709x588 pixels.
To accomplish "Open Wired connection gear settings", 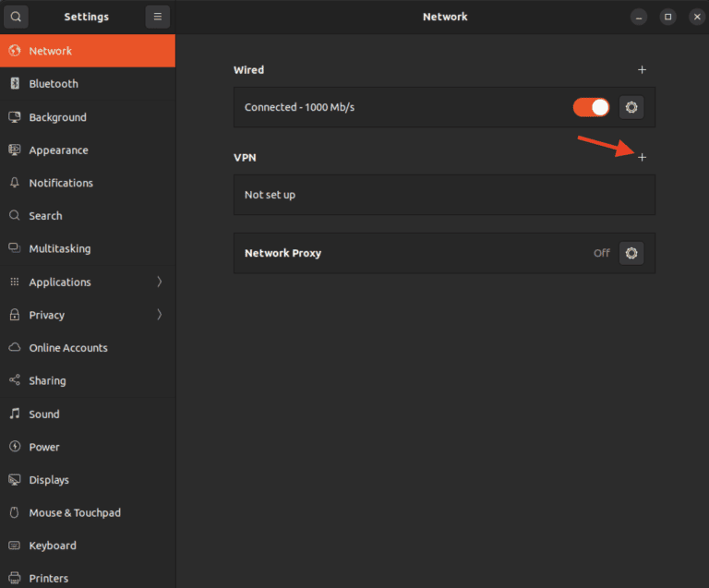I will [631, 107].
